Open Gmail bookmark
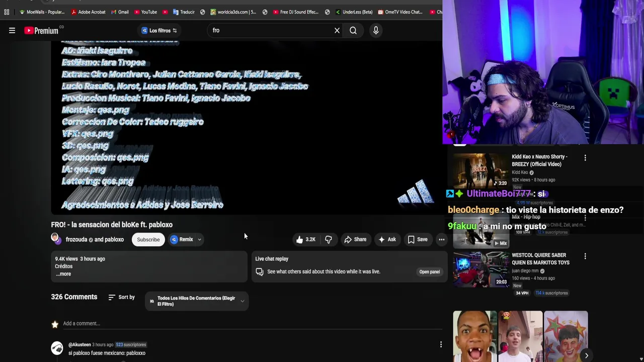This screenshot has height=362, width=644. (120, 12)
